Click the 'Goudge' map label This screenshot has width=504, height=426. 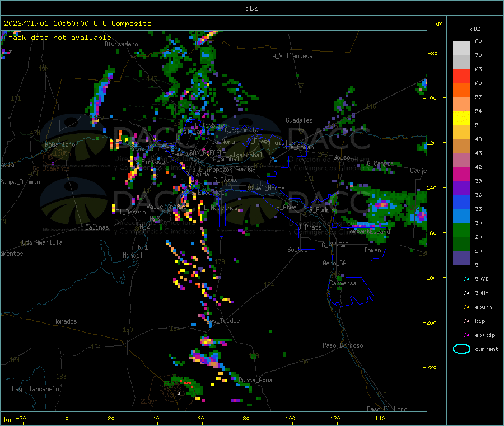245,169
